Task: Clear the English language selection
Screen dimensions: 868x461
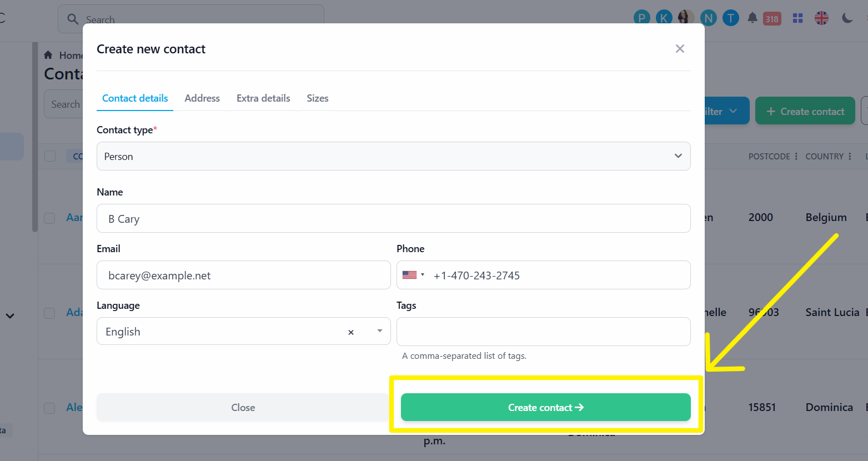Action: tap(351, 332)
